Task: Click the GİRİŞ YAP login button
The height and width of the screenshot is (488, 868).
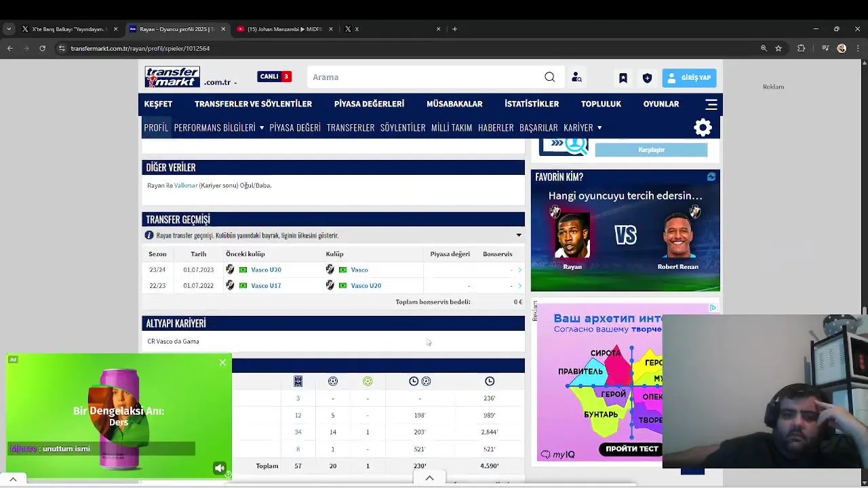Action: [689, 78]
